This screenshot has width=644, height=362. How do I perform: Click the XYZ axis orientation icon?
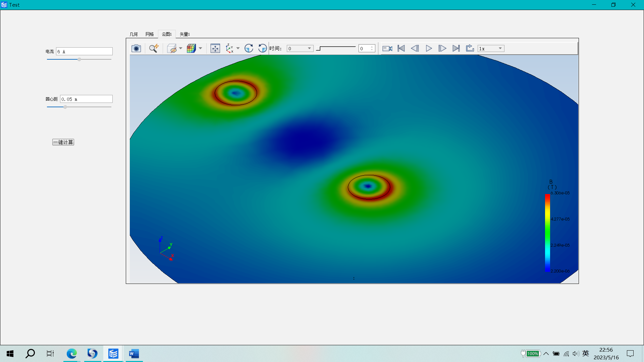click(229, 48)
